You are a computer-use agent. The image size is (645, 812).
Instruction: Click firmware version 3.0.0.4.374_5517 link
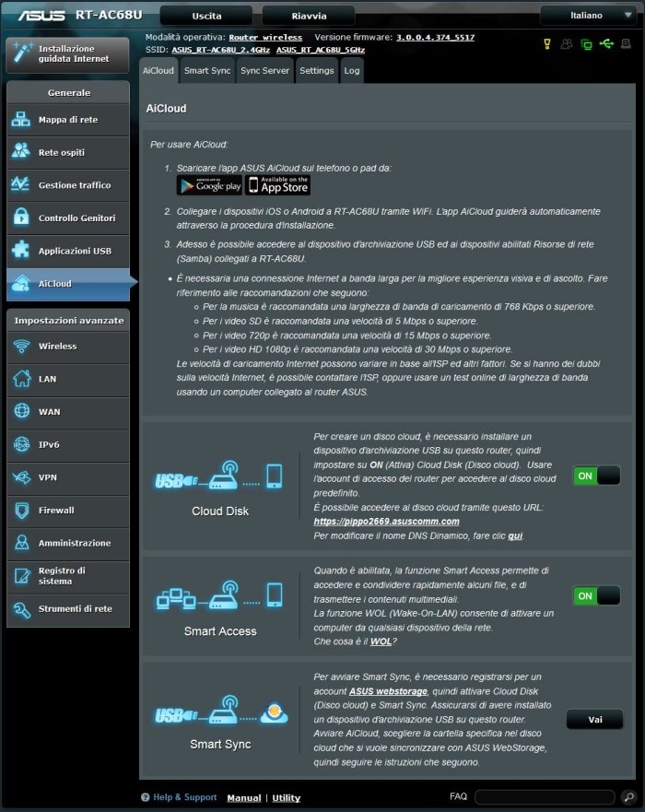point(435,37)
